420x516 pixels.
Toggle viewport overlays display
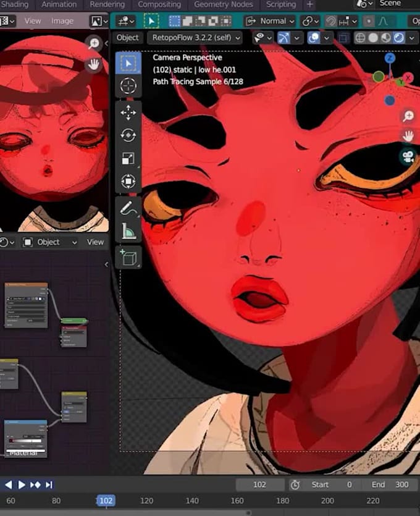tap(313, 38)
